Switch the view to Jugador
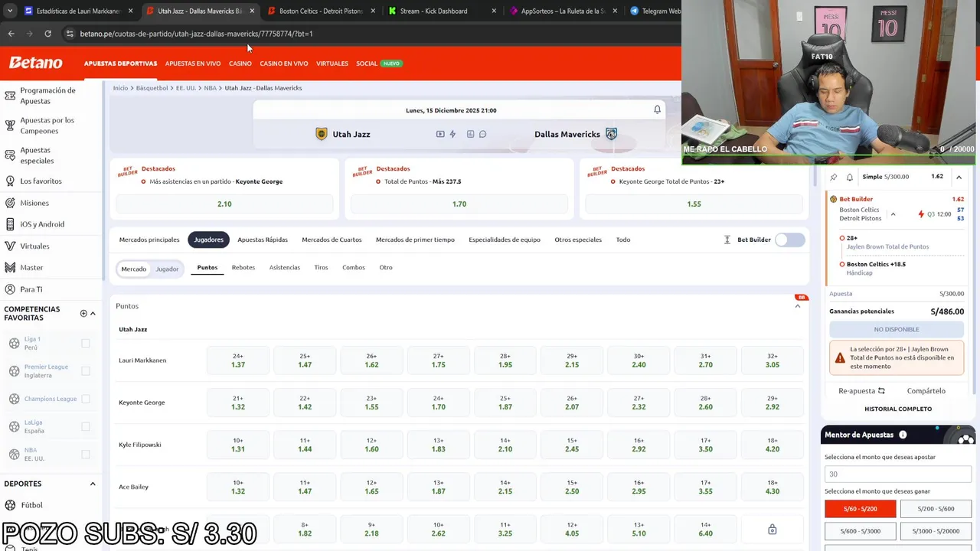980x551 pixels. click(x=167, y=269)
